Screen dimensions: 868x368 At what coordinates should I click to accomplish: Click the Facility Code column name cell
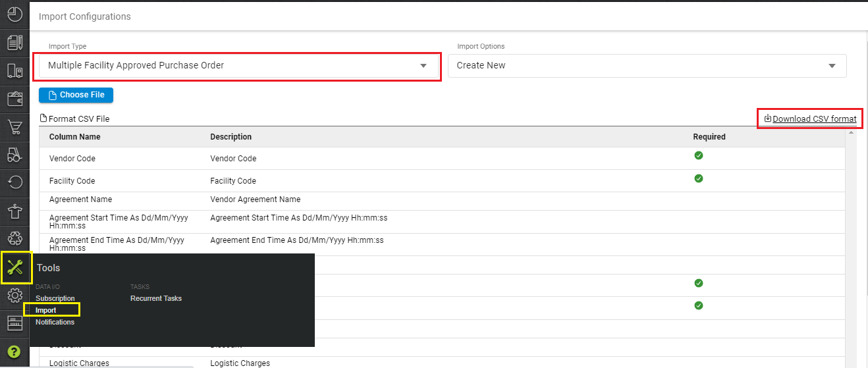(x=72, y=181)
